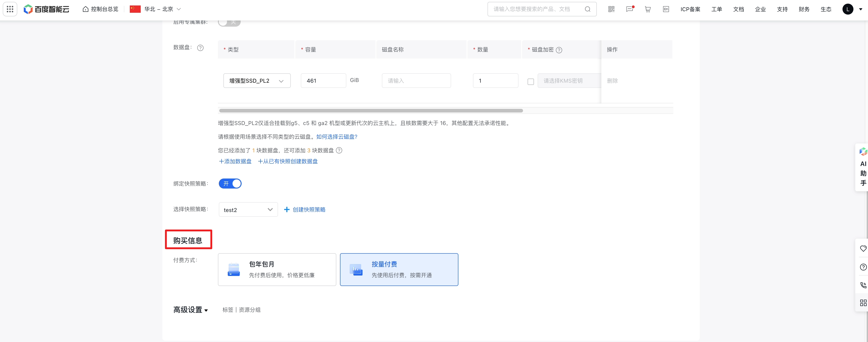Screen dimensions: 868x342
Task: Click help icon after 块数据盘 count
Action: [339, 151]
